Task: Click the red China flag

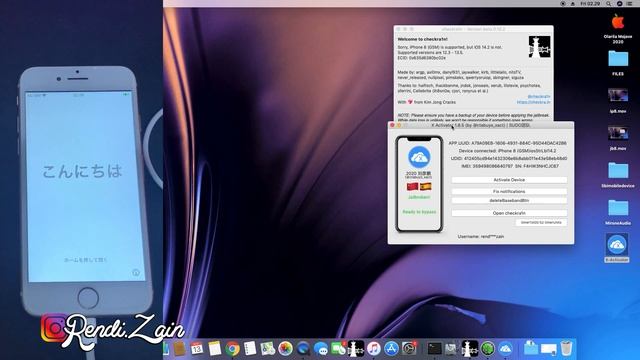Action: 413,187
